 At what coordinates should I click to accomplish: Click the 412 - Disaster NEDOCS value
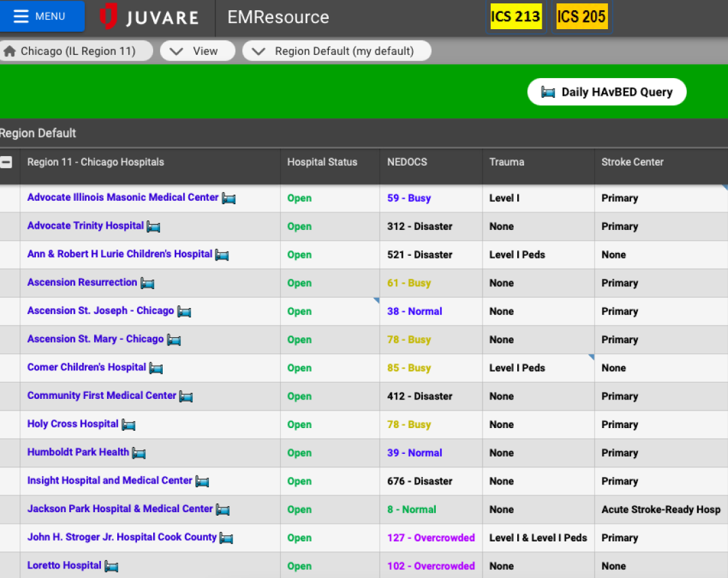(420, 397)
